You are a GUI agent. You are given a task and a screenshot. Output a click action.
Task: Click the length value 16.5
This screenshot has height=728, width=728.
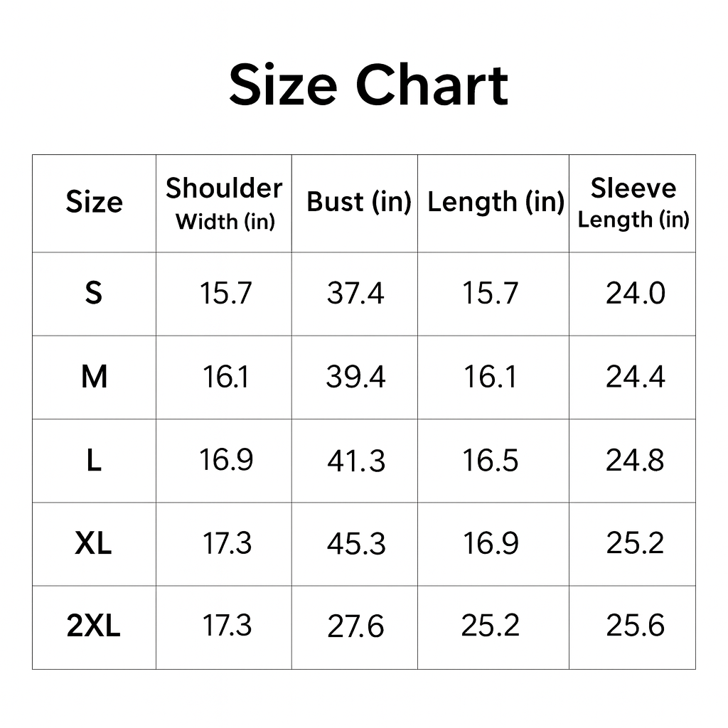(x=490, y=461)
